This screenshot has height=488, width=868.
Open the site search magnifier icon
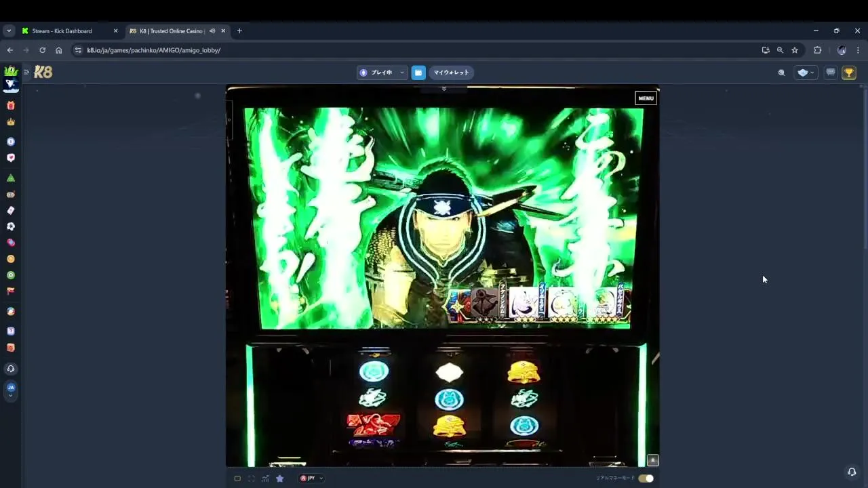[x=781, y=73]
